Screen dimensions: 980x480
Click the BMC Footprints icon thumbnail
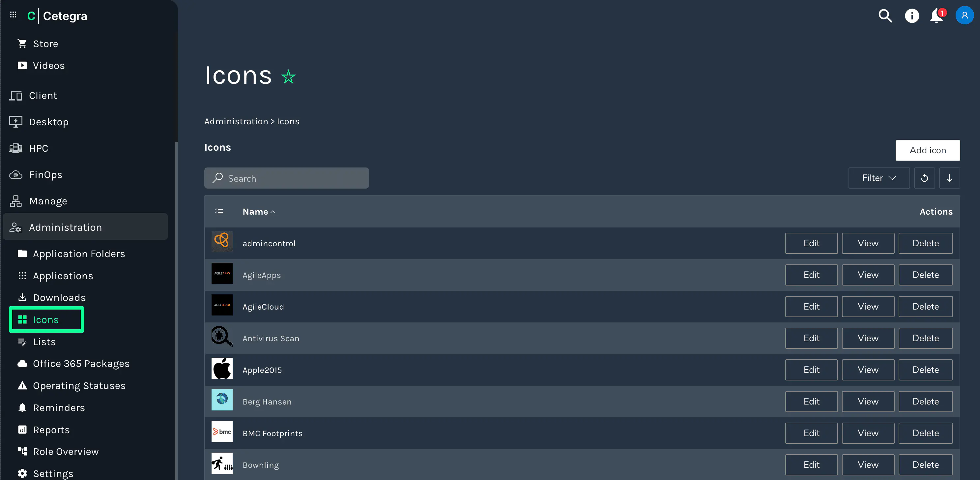(222, 431)
